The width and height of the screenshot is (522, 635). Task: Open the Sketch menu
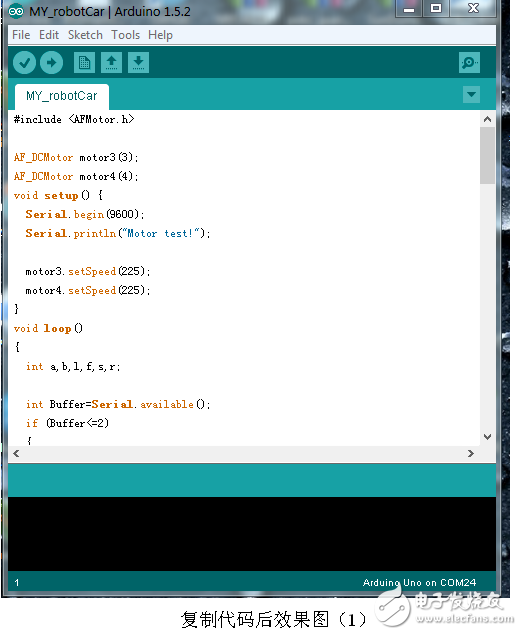(x=85, y=35)
